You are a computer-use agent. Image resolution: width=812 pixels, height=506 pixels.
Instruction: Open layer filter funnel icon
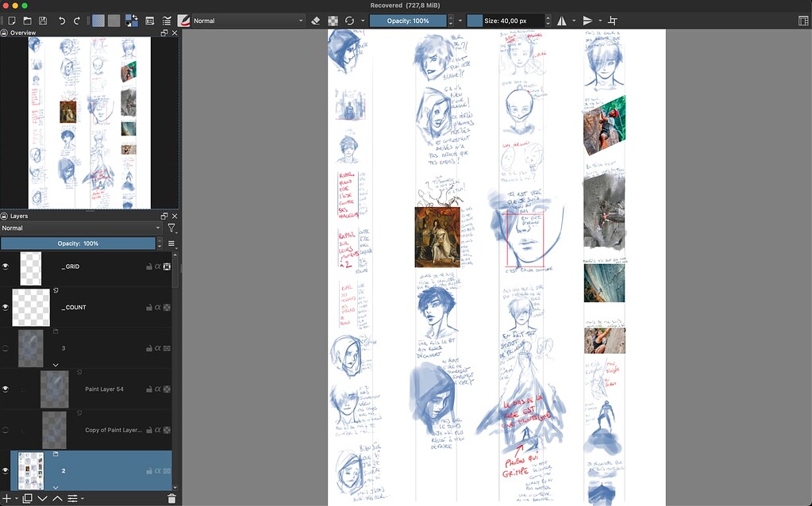tap(171, 228)
